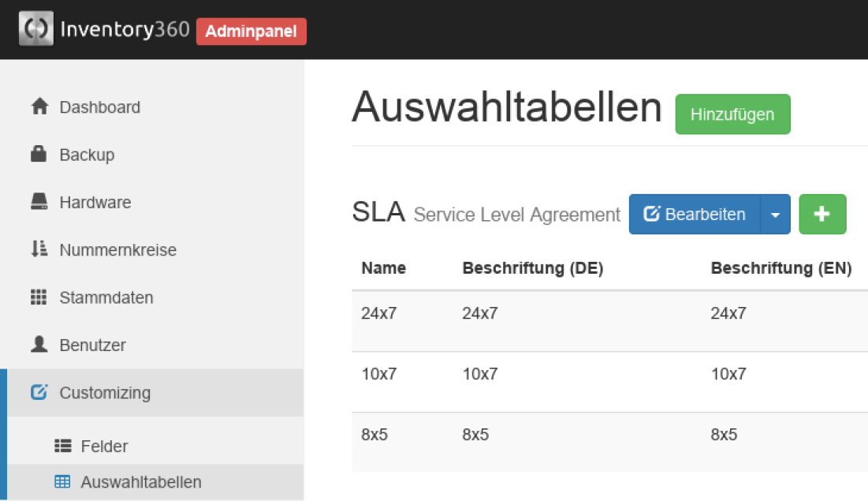The width and height of the screenshot is (868, 501).
Task: Click the Benutzer person icon
Action: (x=39, y=345)
